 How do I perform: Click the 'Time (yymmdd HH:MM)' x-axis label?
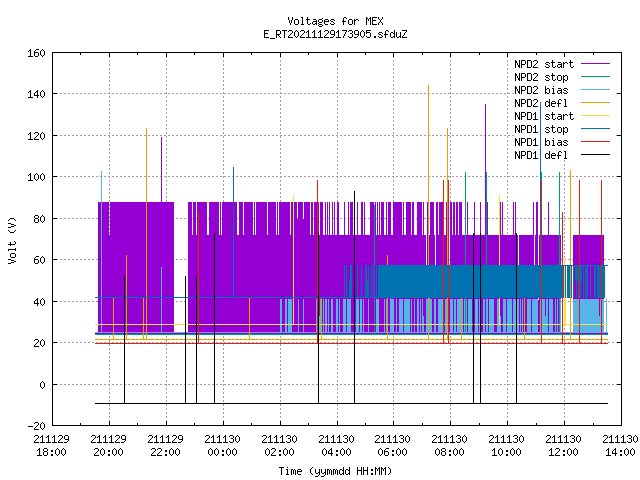tap(336, 471)
